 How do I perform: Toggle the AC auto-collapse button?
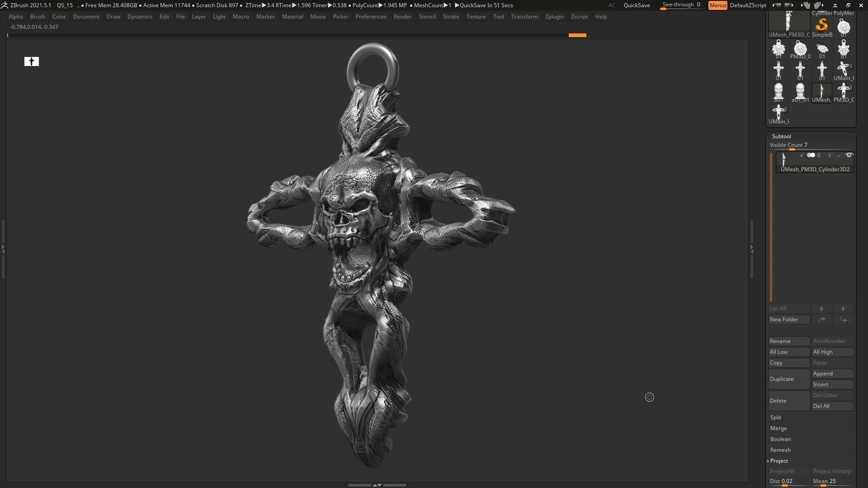click(612, 5)
